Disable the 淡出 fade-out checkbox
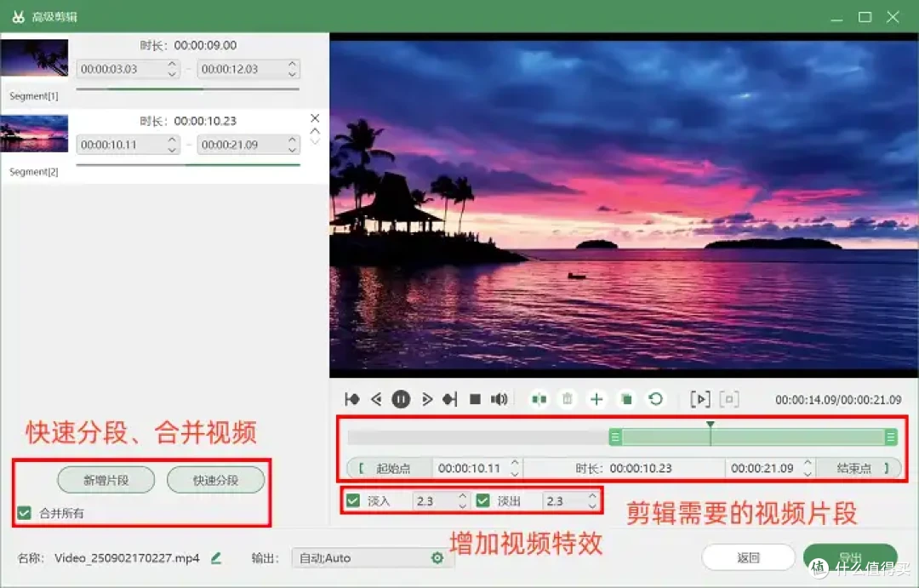The height and width of the screenshot is (588, 919). [x=483, y=500]
